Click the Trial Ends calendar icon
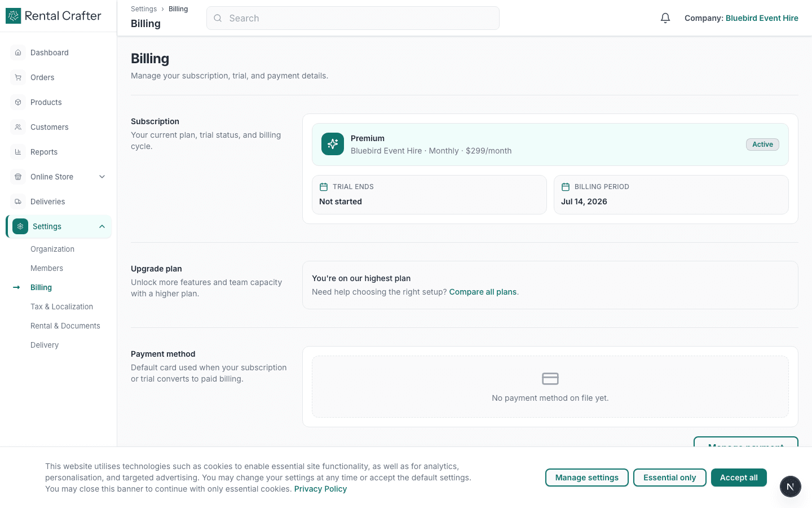This screenshot has width=812, height=508. [x=324, y=187]
